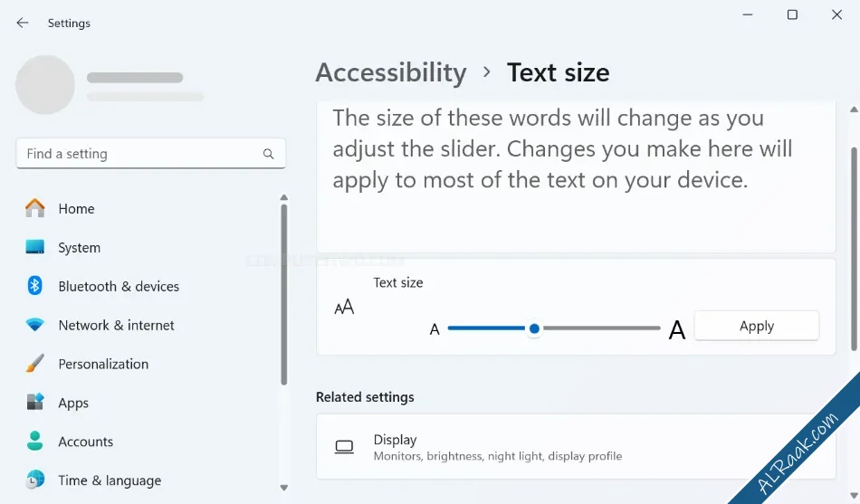Viewport: 860px width, 504px height.
Task: Open System via its monitor icon
Action: tap(35, 247)
